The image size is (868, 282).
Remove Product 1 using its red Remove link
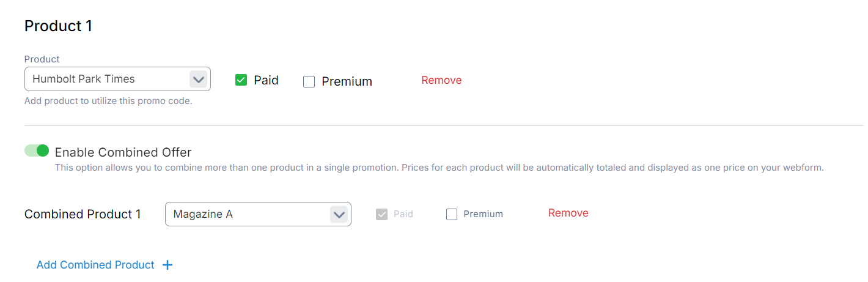click(x=441, y=80)
